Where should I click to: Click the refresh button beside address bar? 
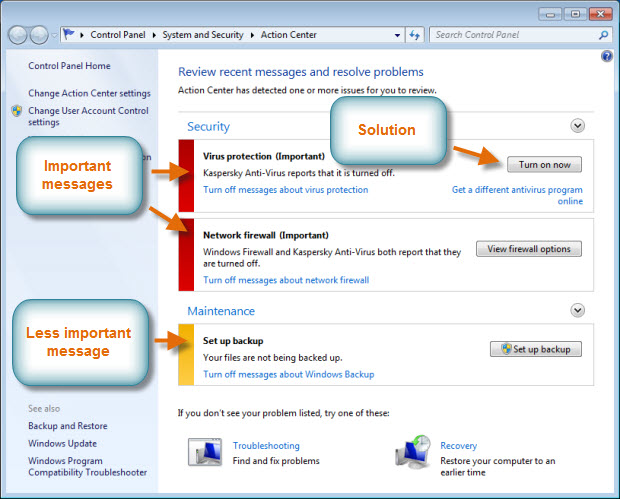coord(416,35)
